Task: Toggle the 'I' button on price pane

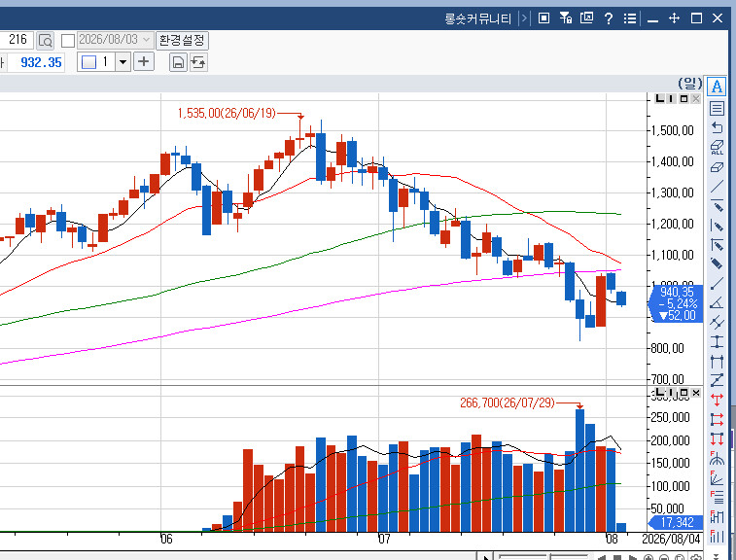Action: click(671, 98)
